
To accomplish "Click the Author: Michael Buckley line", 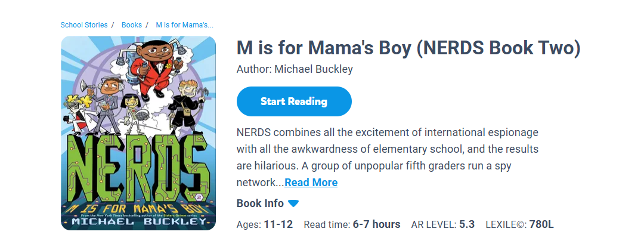I will [x=295, y=69].
